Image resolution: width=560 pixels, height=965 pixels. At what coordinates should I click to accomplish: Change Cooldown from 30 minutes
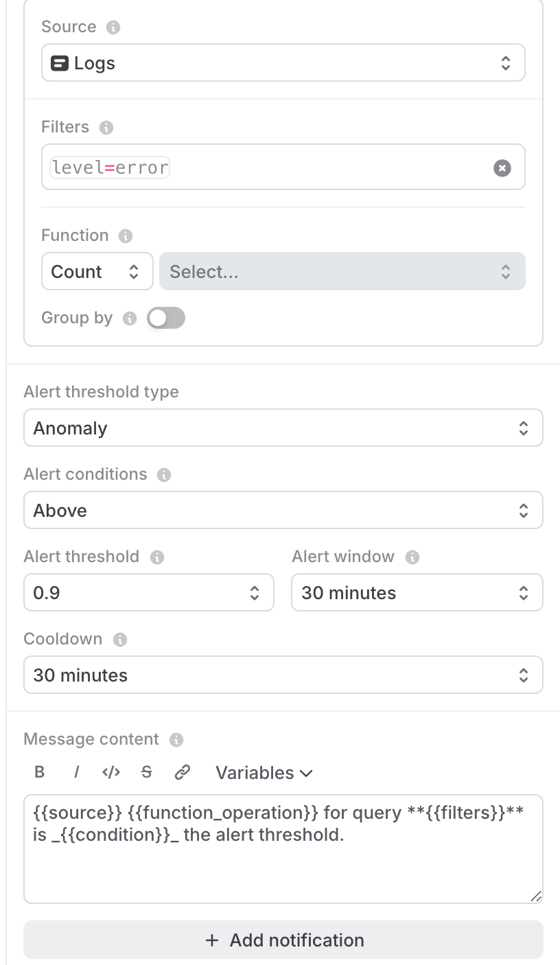[283, 675]
